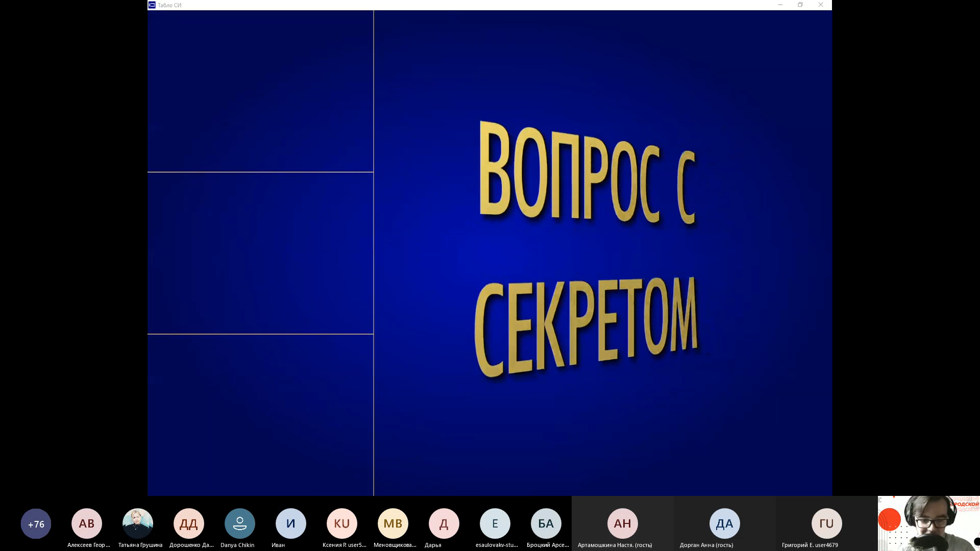Click the KU avatar of Ксения P.
The image size is (980, 551).
pyautogui.click(x=341, y=523)
